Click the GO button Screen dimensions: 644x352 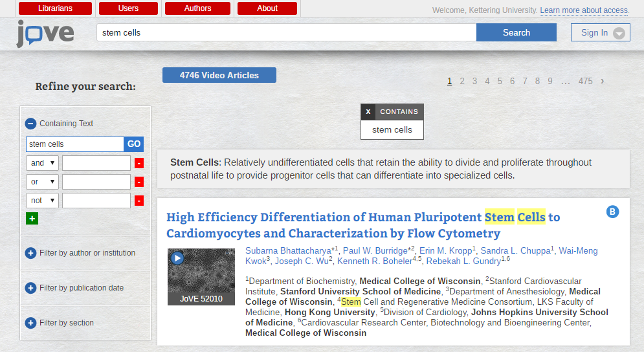(x=134, y=144)
